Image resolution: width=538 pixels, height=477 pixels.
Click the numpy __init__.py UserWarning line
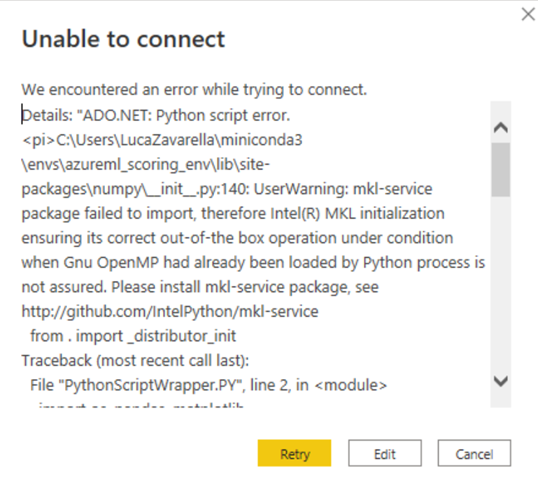[227, 189]
